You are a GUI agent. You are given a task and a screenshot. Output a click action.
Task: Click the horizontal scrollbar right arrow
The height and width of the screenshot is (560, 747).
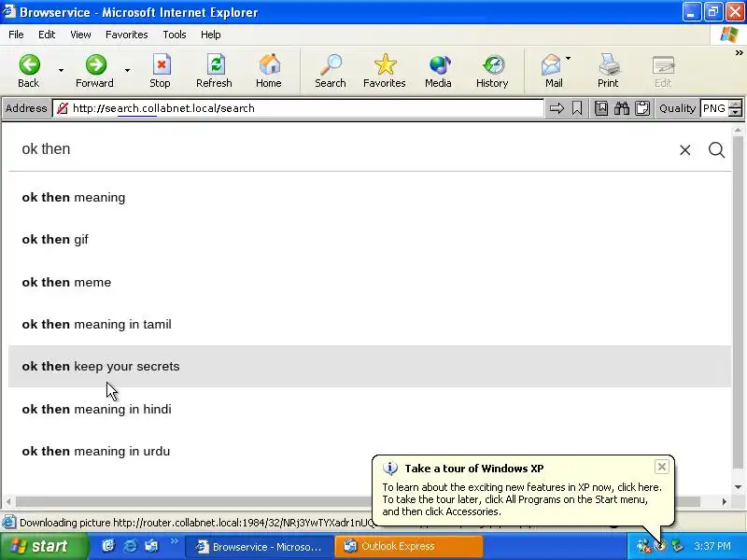click(x=725, y=501)
